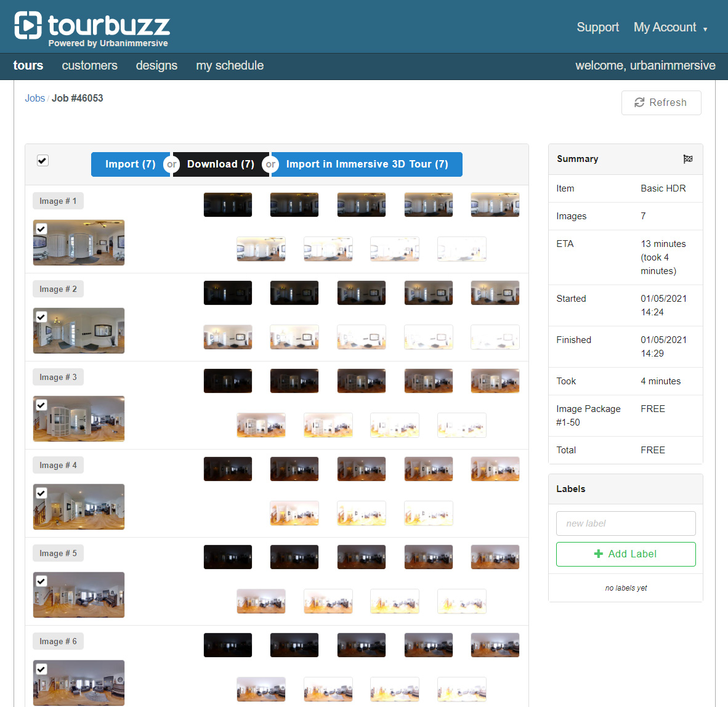Click the tourbuzz logo icon
Viewport: 728px width, 707px height.
[28, 25]
